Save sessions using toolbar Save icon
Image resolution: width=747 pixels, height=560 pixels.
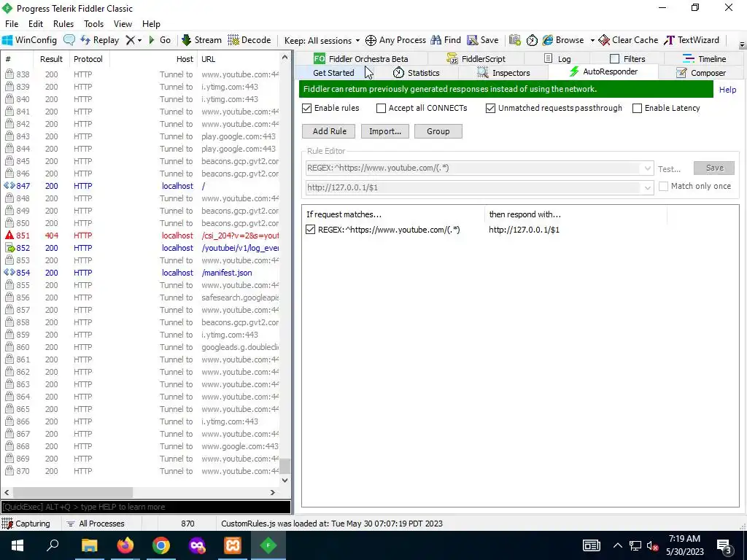tap(483, 40)
